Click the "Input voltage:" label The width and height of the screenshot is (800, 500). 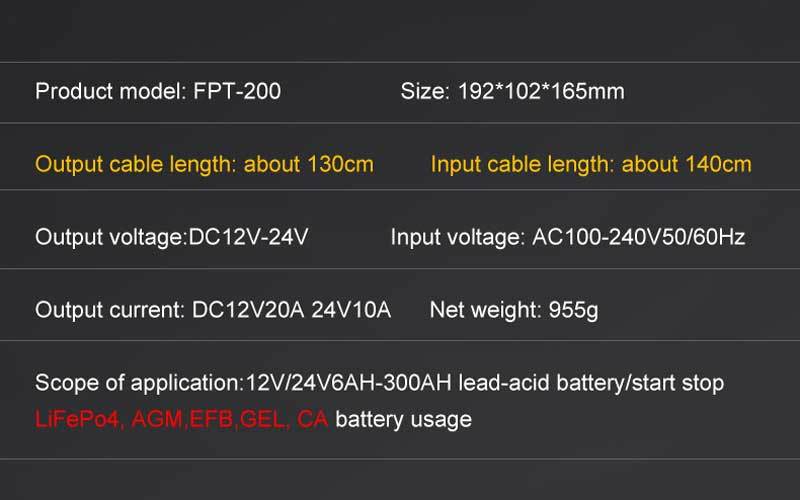point(453,237)
